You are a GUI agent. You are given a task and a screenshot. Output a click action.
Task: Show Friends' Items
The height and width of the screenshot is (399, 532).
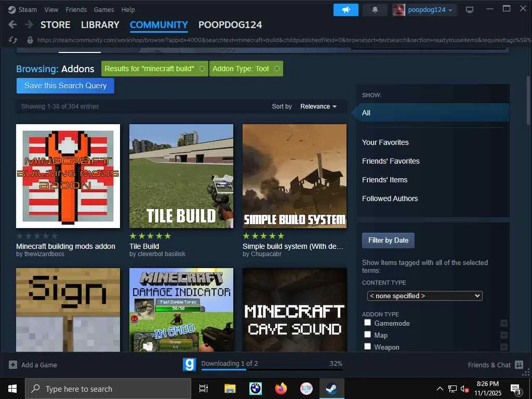384,180
